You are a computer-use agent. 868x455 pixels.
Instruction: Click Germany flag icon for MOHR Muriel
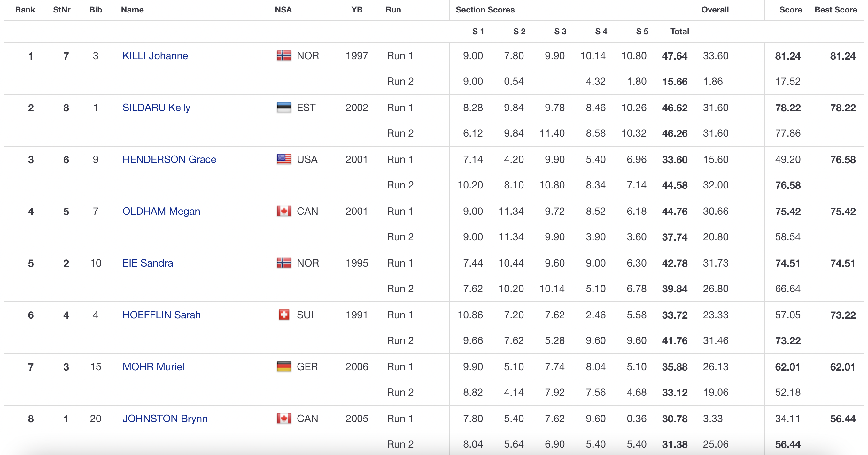(x=284, y=367)
